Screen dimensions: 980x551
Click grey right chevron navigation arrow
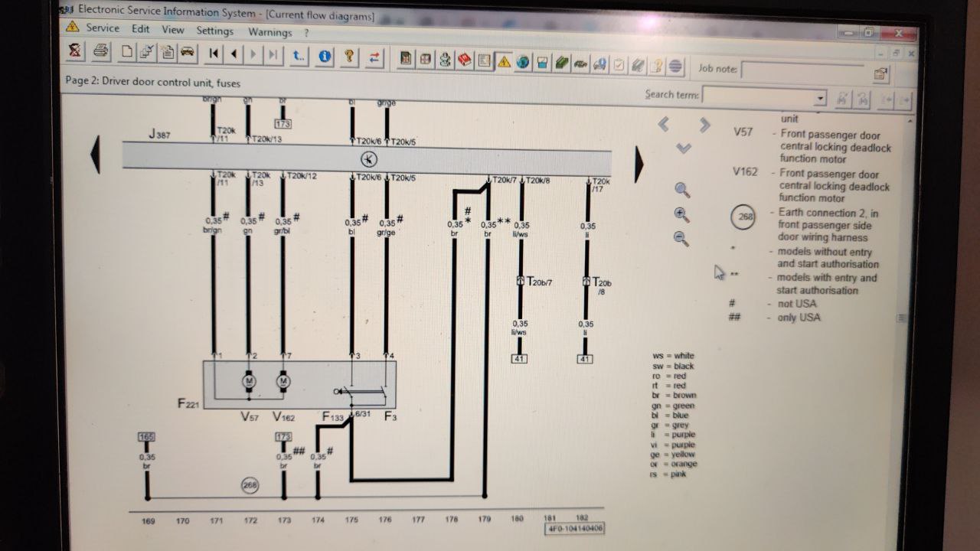pos(704,125)
